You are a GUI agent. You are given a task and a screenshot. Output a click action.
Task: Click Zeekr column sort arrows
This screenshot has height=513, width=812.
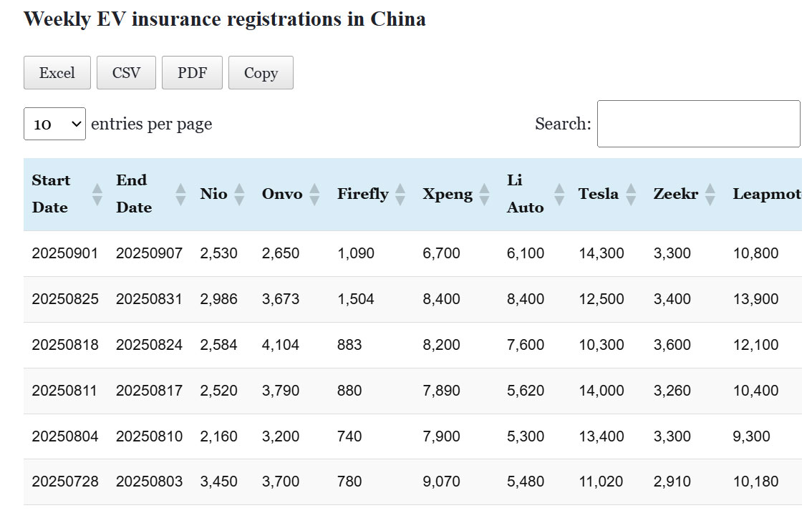(710, 194)
